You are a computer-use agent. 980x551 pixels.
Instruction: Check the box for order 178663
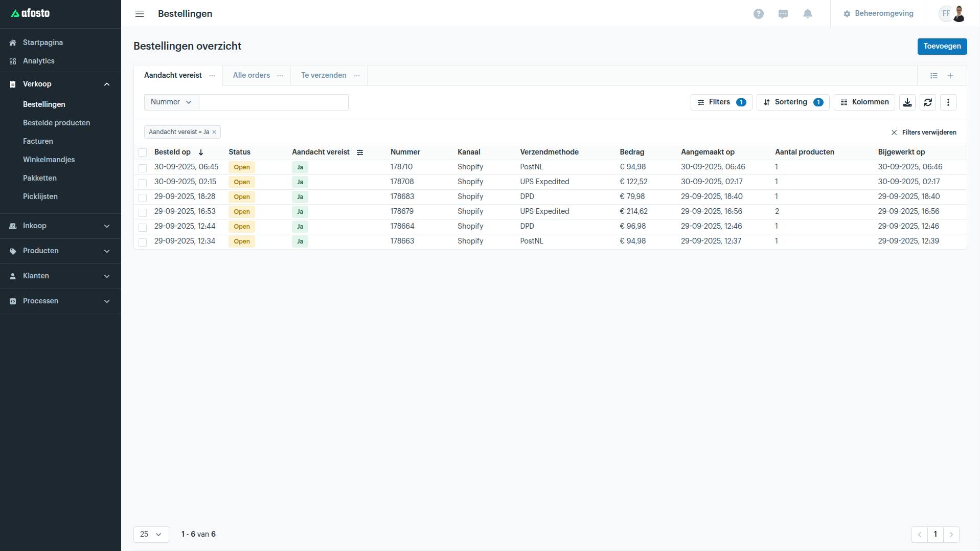pyautogui.click(x=143, y=242)
